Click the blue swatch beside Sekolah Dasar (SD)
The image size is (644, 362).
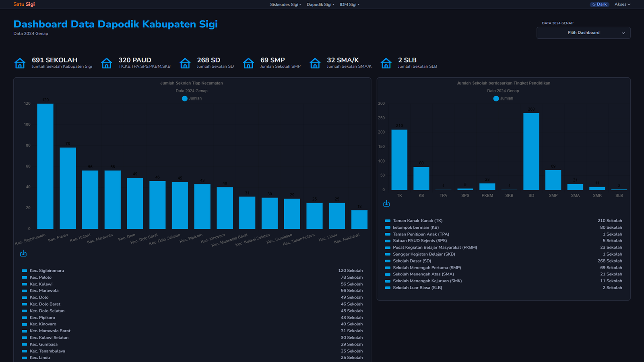click(388, 261)
